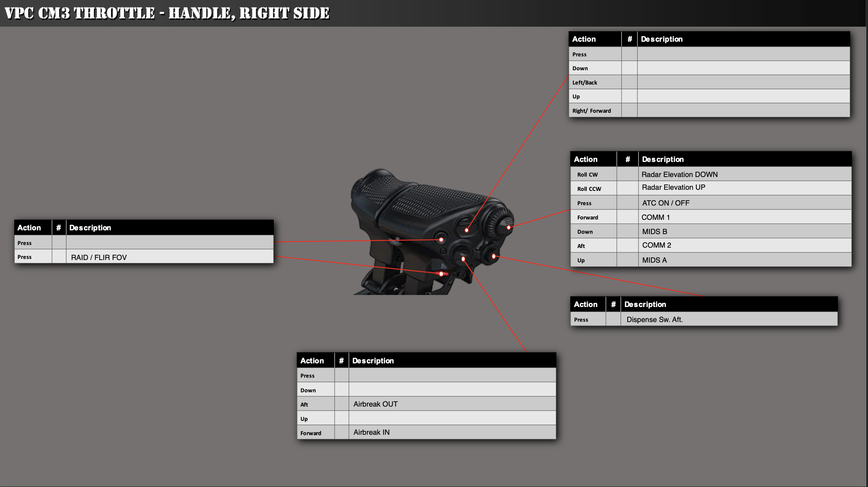868x487 pixels.
Task: Select the Radar Elevation DOWN cell
Action: 679,174
